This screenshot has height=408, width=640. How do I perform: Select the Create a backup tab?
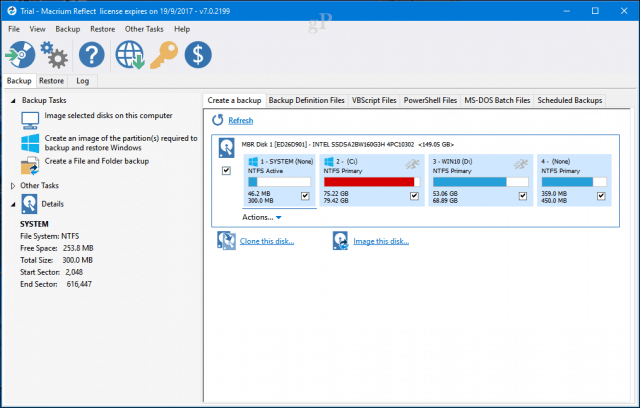click(234, 100)
